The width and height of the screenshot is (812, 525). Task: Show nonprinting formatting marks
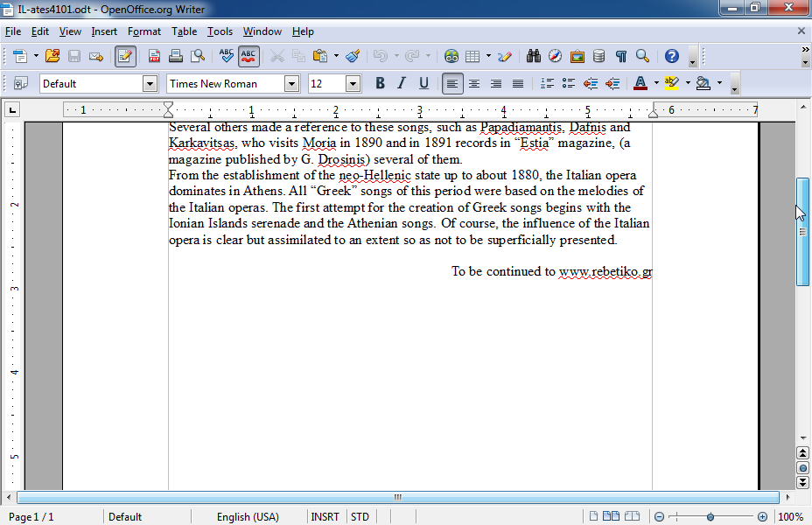[622, 55]
